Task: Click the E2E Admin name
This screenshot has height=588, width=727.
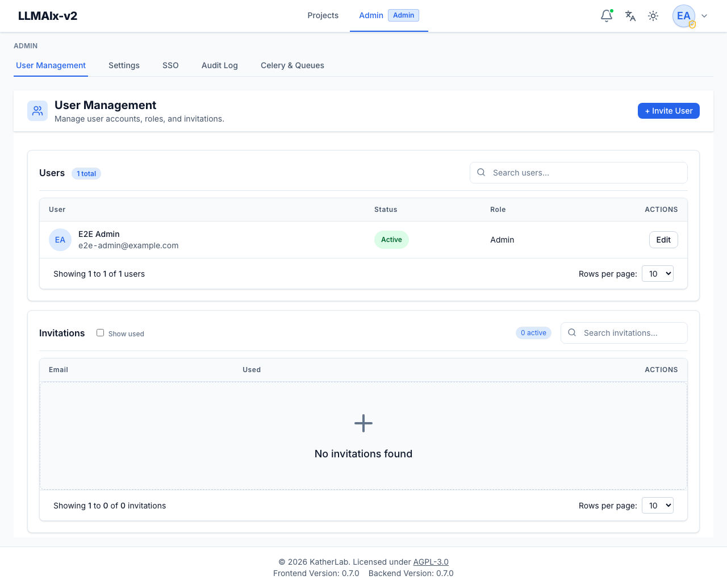Action: tap(99, 234)
